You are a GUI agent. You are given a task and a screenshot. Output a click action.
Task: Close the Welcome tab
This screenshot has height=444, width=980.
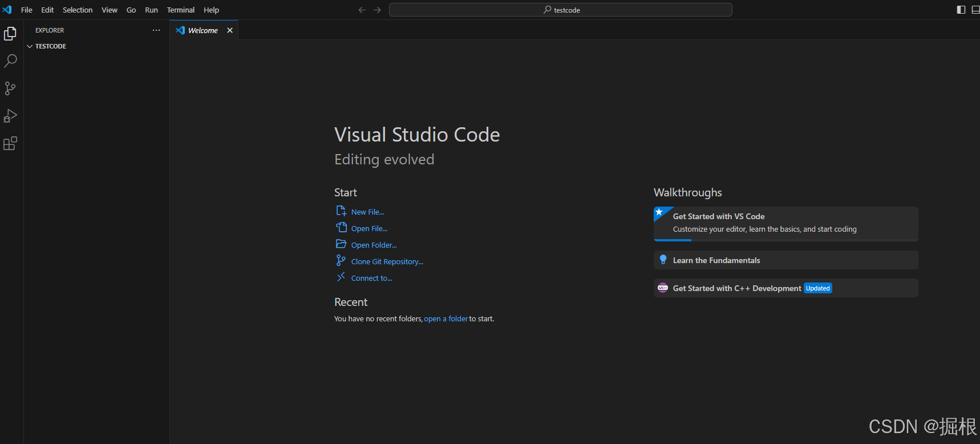point(230,30)
